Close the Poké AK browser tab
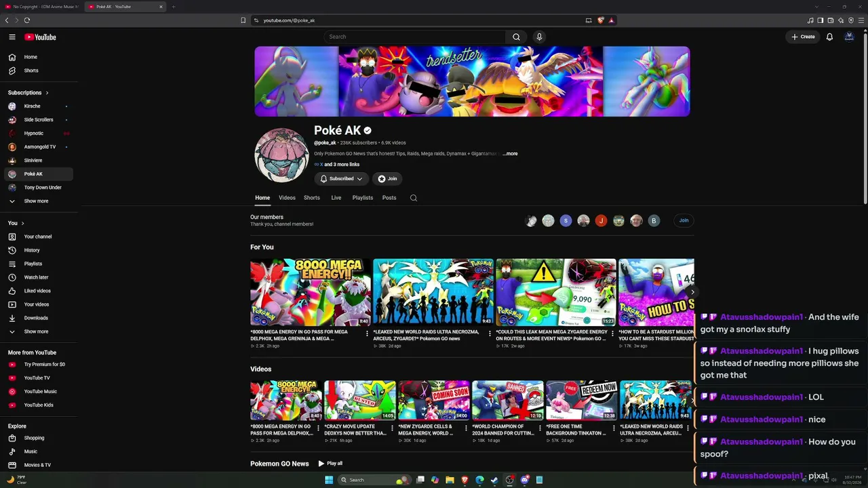This screenshot has height=488, width=868. [161, 7]
